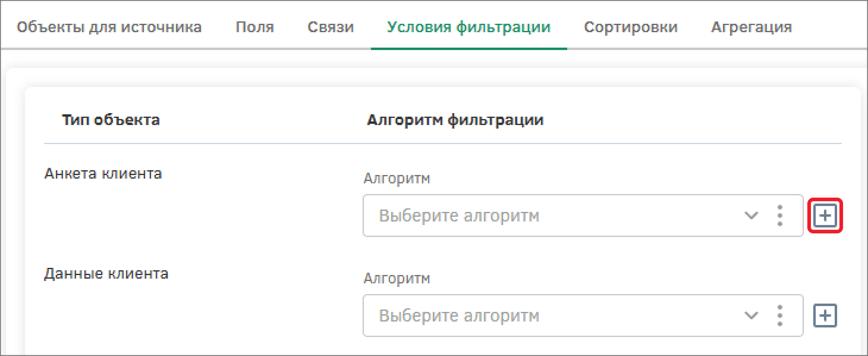Select the Данные клиента row label
The width and height of the screenshot is (868, 356).
click(x=106, y=274)
